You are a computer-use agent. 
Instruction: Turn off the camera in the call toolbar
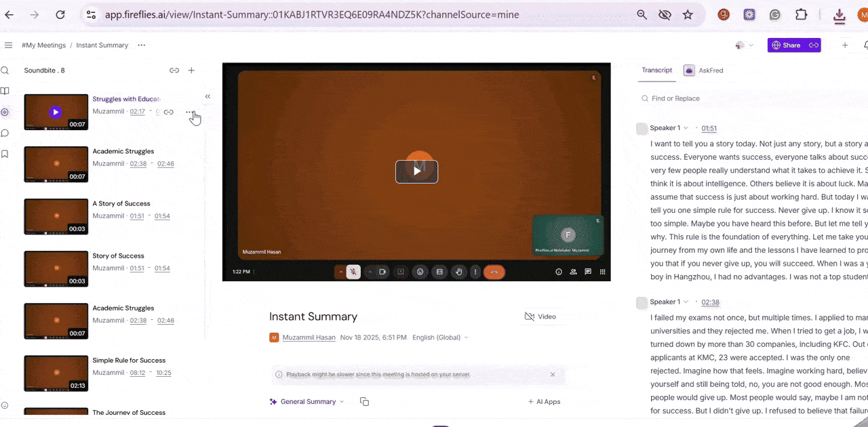point(382,271)
